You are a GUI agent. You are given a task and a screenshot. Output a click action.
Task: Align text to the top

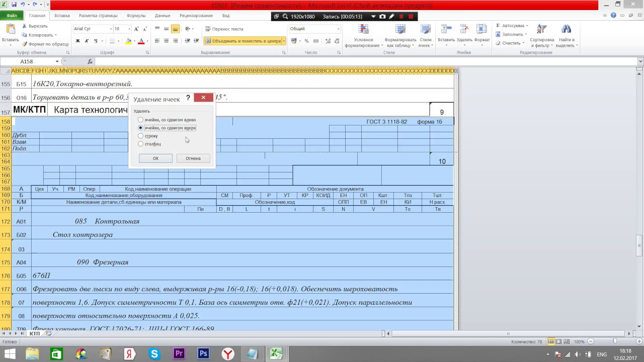(x=157, y=29)
